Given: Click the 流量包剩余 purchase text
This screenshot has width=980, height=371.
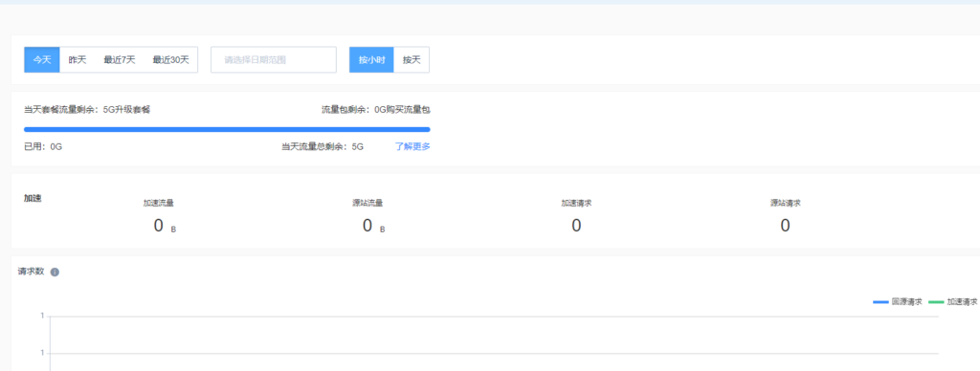Looking at the screenshot, I should tap(376, 110).
